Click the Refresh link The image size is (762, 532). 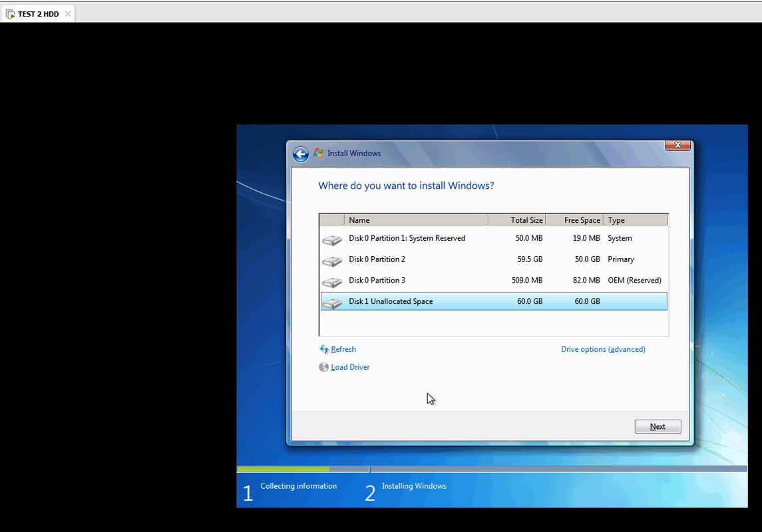[343, 349]
